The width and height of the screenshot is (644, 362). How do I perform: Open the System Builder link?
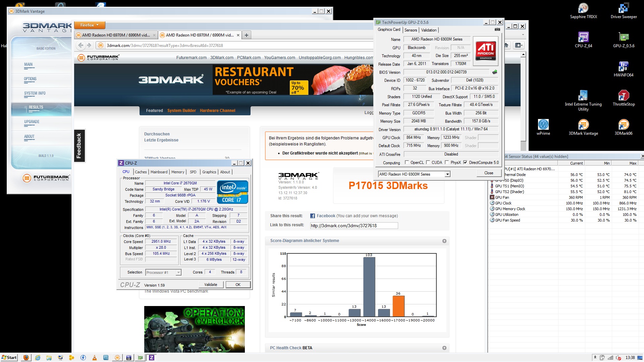point(181,111)
